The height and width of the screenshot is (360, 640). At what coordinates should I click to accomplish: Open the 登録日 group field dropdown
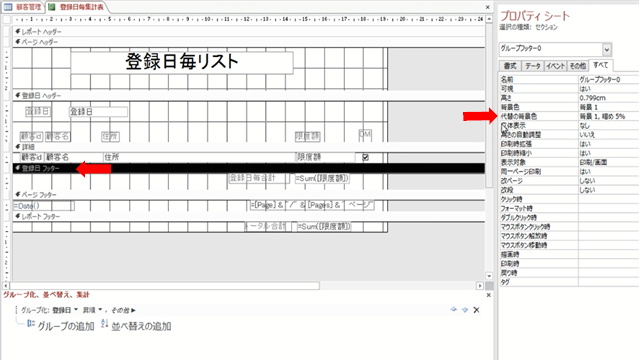pyautogui.click(x=76, y=310)
